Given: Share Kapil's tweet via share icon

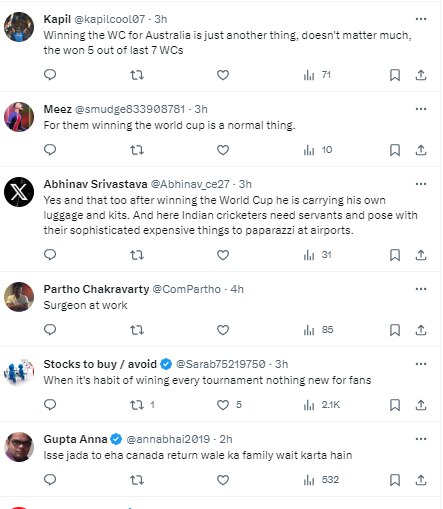Looking at the screenshot, I should pyautogui.click(x=421, y=75).
